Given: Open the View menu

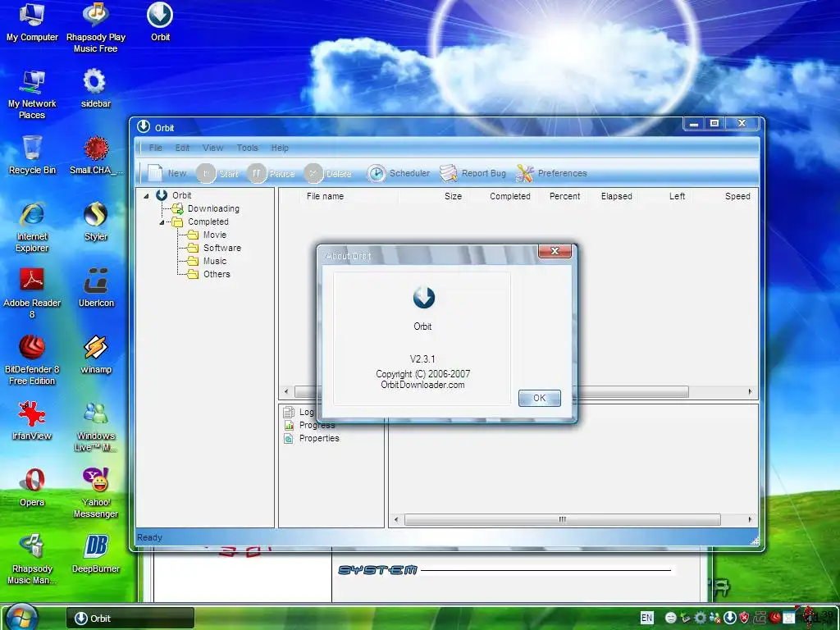Looking at the screenshot, I should click(212, 148).
